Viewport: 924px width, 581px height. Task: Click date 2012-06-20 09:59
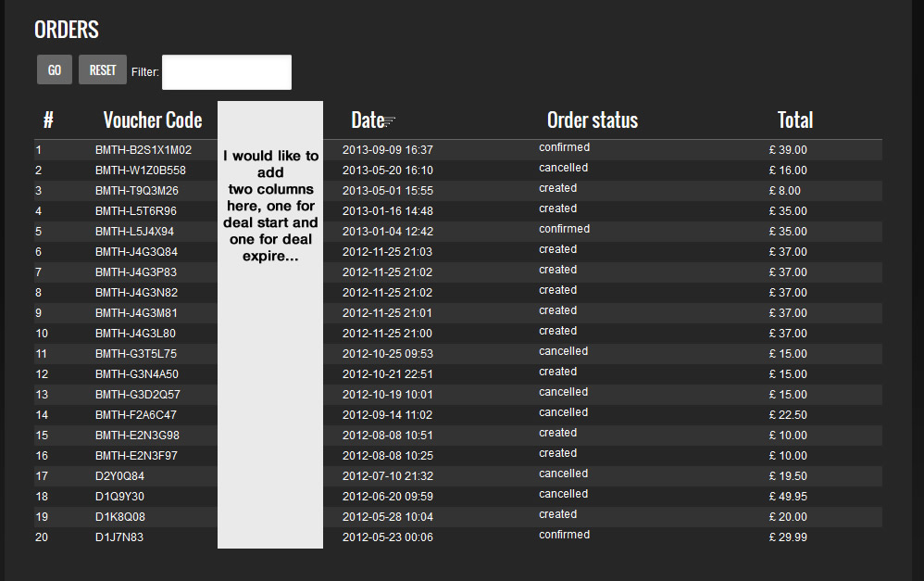(x=388, y=497)
